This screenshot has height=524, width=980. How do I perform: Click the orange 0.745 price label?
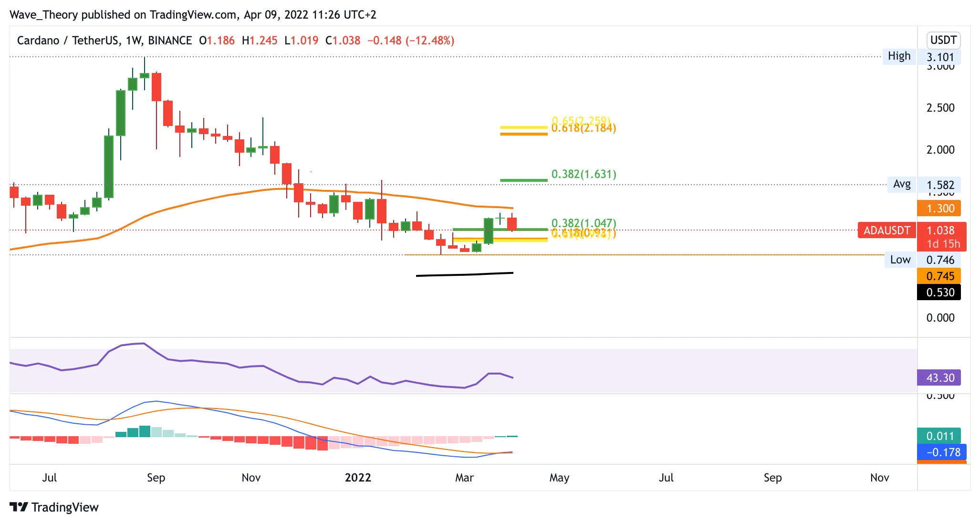point(939,276)
